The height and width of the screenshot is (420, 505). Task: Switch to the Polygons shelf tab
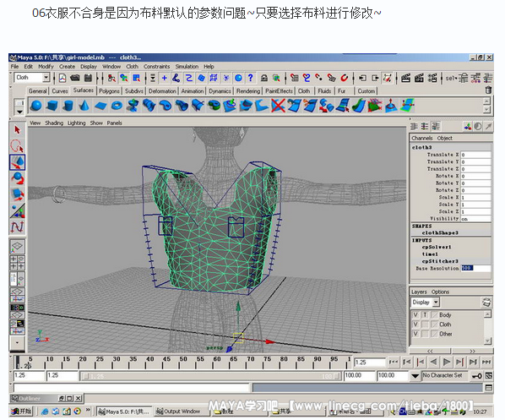click(x=109, y=91)
